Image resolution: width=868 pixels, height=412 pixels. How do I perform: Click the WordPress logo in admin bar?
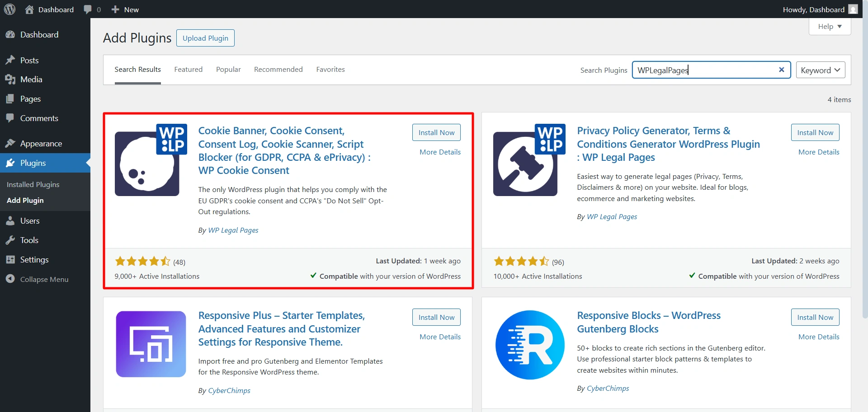[x=9, y=9]
